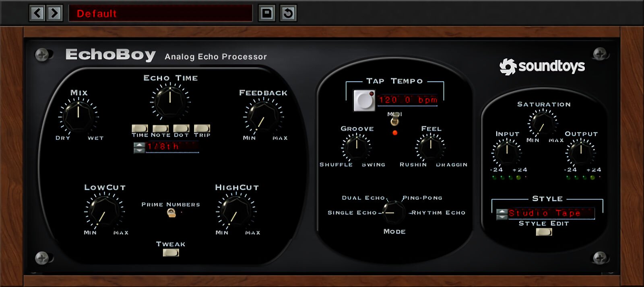This screenshot has width=644, height=287.
Task: Select the Trip echo time mode button
Action: click(202, 128)
